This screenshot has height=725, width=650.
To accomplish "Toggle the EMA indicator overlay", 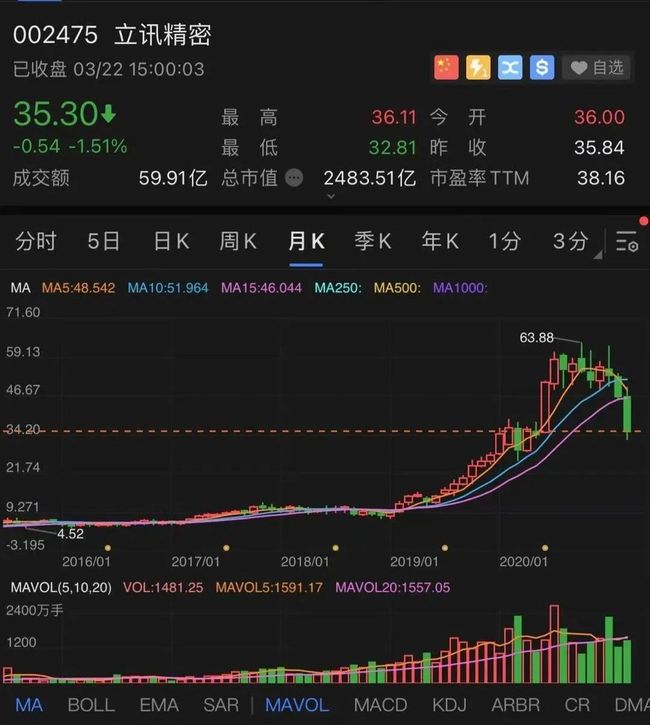I will (159, 705).
